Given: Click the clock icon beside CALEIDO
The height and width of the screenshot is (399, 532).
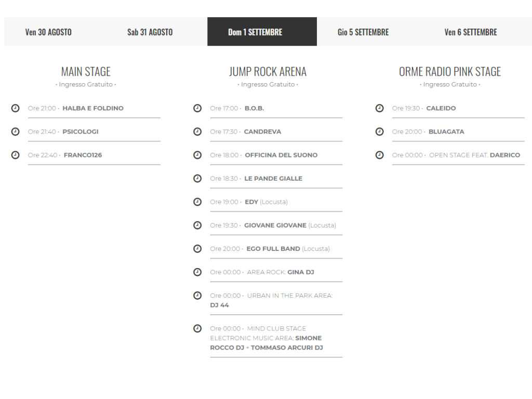Looking at the screenshot, I should point(379,108).
